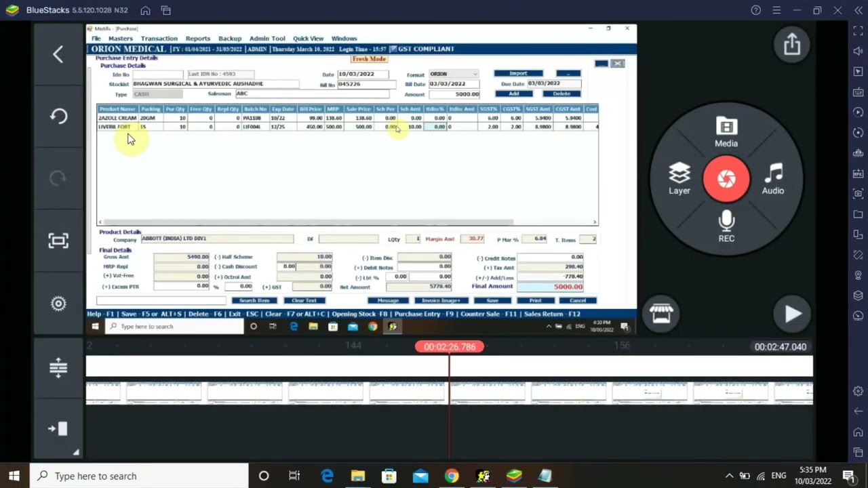Open the KineMaster asset store
The height and width of the screenshot is (488, 868).
click(x=661, y=313)
